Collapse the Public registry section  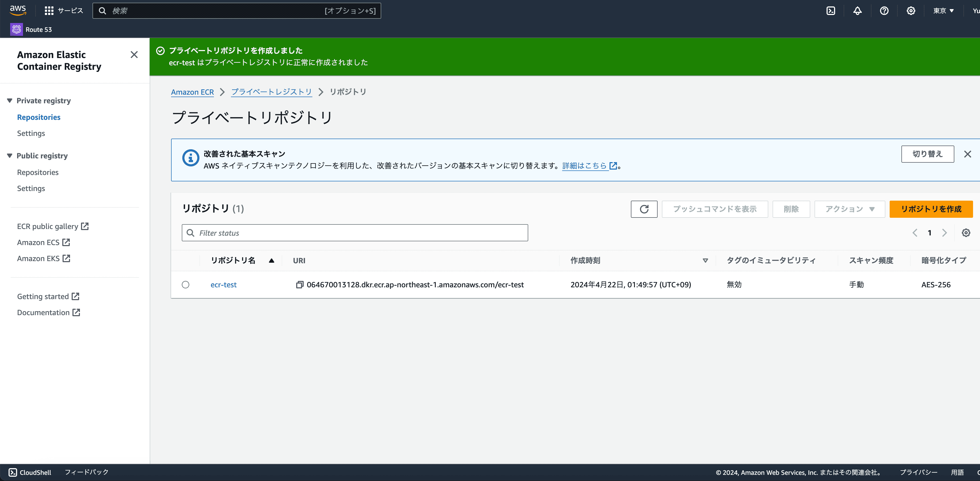pyautogui.click(x=10, y=156)
